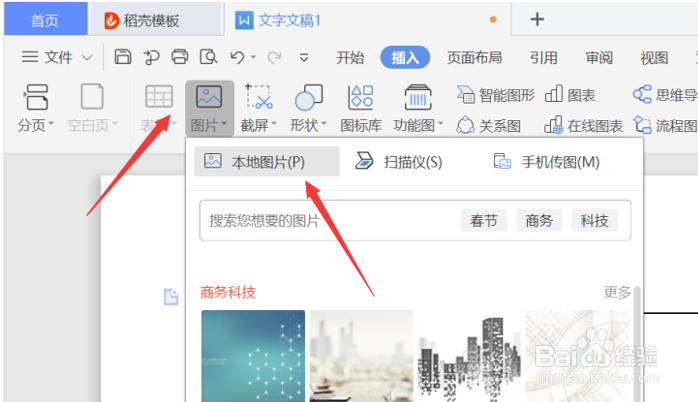Click the Undo arrow icon

tap(237, 57)
